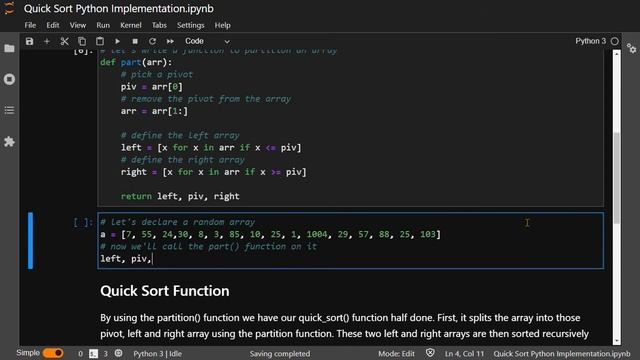The width and height of the screenshot is (640, 360).
Task: Click the 'piv = arr[0]' code line
Action: 151,87
